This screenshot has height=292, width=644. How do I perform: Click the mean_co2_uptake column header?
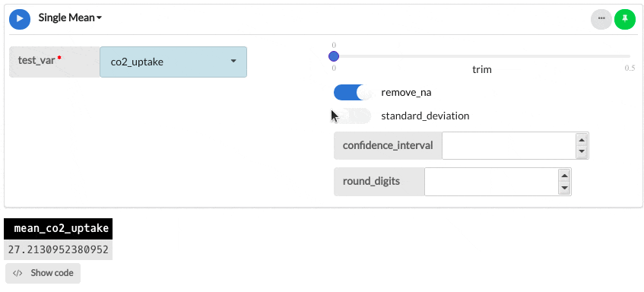click(59, 229)
